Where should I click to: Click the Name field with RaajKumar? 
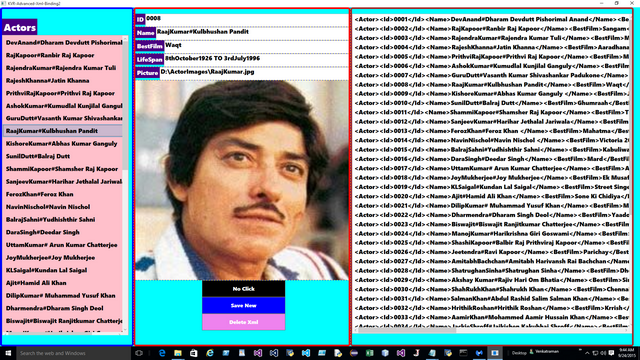[x=252, y=32]
